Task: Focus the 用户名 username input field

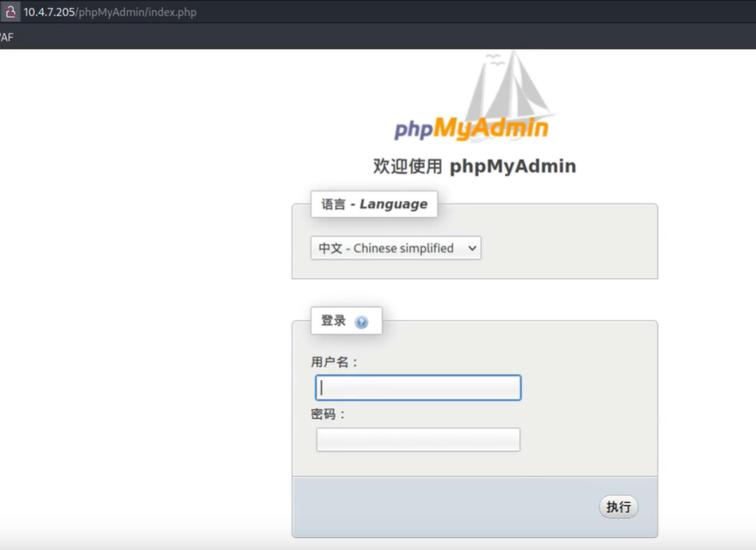Action: pyautogui.click(x=418, y=388)
